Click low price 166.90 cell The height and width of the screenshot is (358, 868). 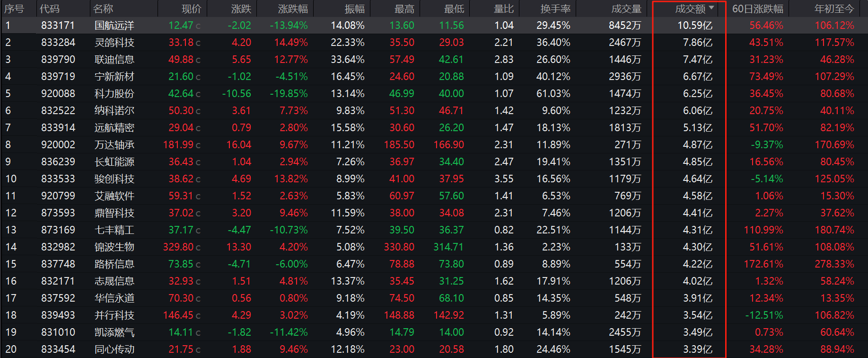tap(449, 145)
